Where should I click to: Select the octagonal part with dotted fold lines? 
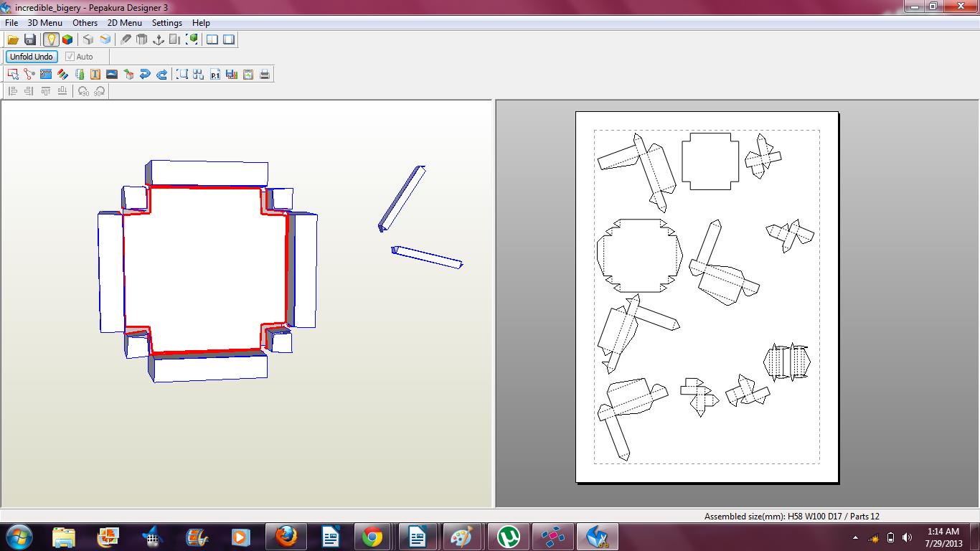pos(639,256)
